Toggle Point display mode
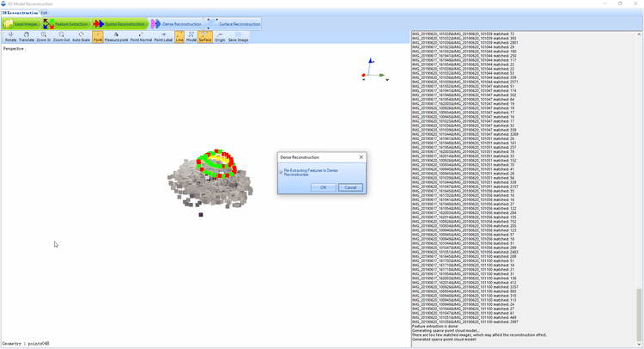The image size is (644, 349). point(98,37)
